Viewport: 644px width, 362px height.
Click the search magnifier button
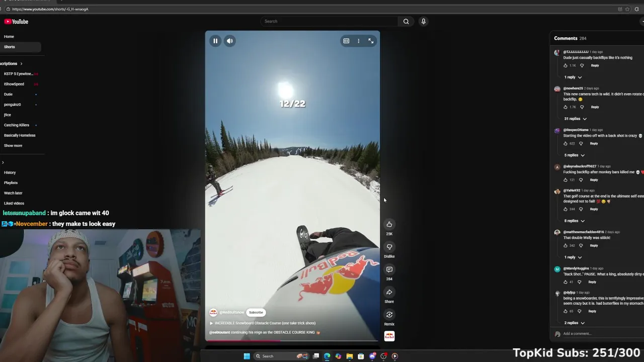point(406,21)
